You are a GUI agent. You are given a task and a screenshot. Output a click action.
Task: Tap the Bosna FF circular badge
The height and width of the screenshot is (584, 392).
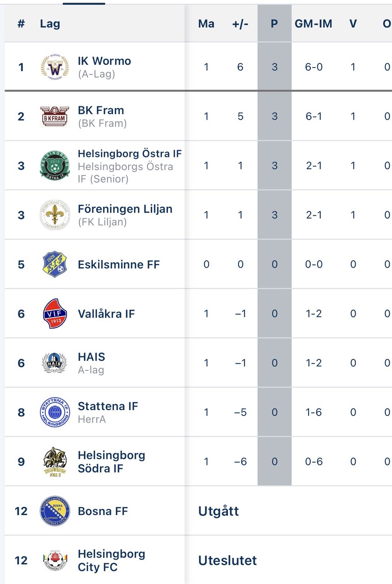tap(55, 511)
